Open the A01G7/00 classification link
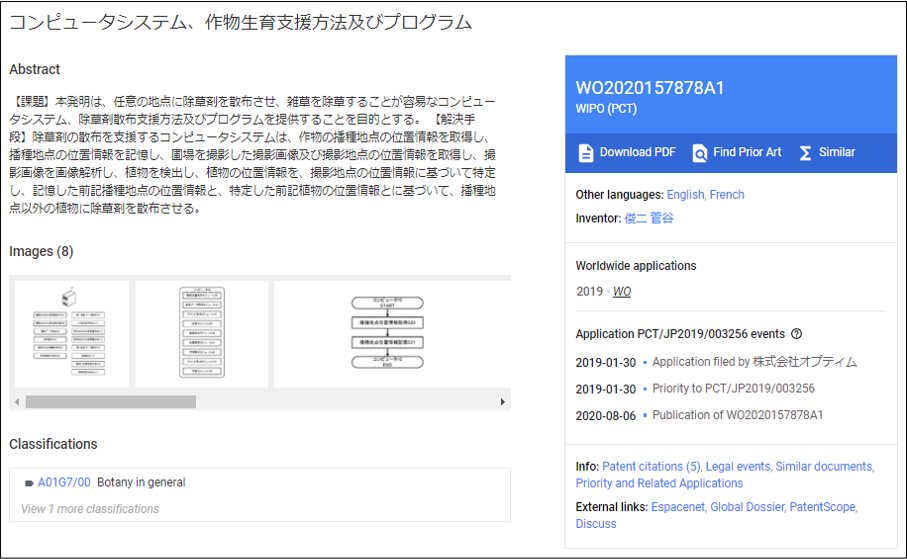 pos(64,482)
